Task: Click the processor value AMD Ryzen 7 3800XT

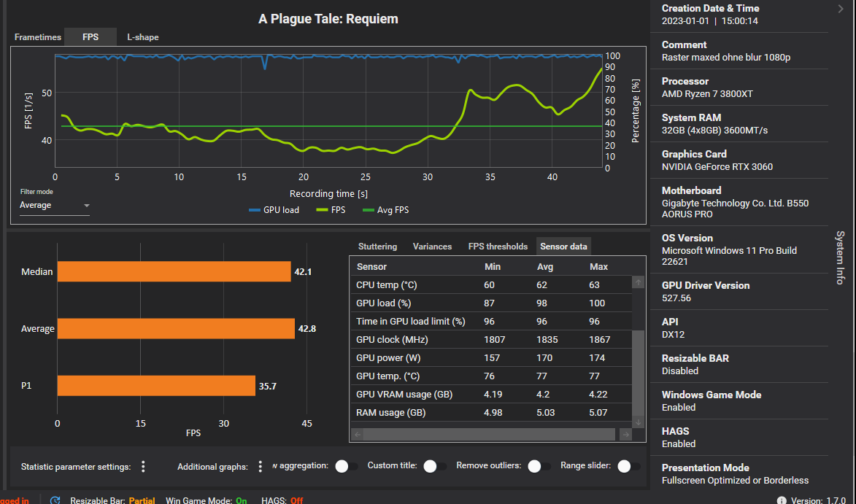Action: pos(707,94)
